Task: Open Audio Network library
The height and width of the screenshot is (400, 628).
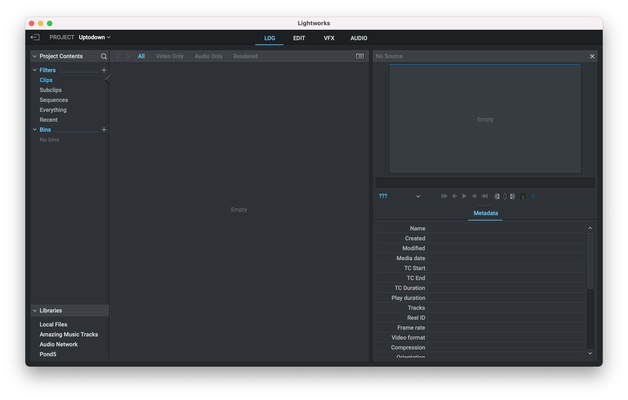Action: tap(58, 345)
